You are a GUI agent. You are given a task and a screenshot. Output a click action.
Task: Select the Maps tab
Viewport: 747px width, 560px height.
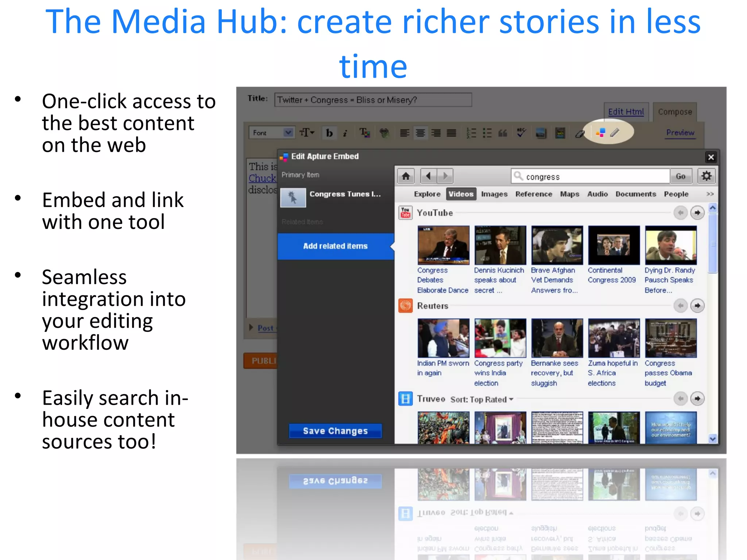569,194
